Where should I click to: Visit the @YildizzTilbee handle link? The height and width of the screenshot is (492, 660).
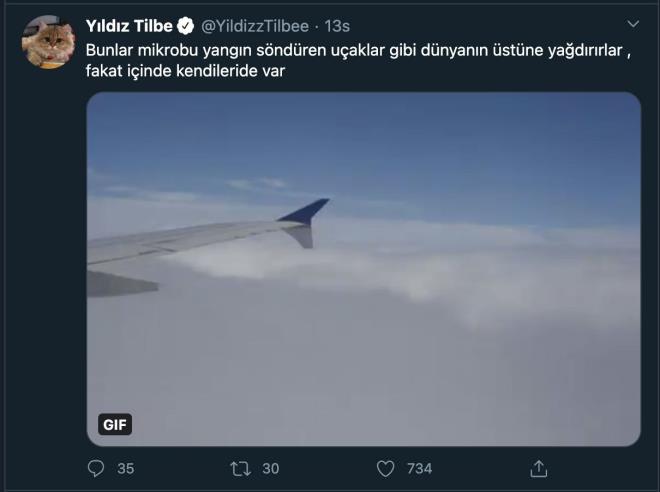[255, 26]
